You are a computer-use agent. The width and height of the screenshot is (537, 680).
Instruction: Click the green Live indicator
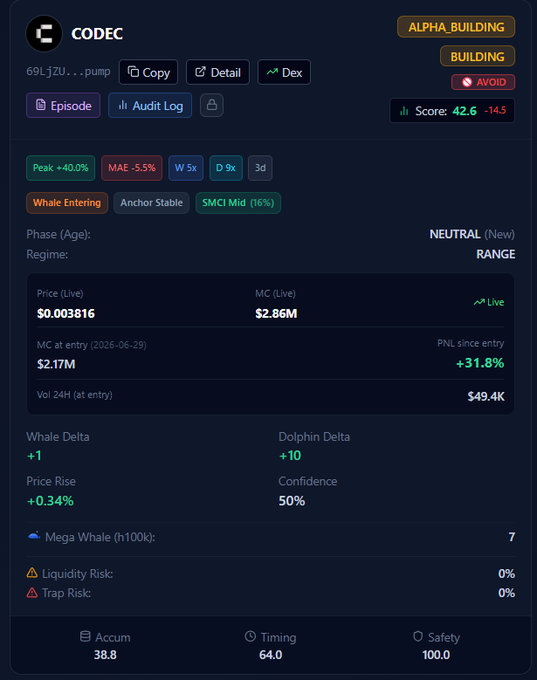click(x=488, y=302)
